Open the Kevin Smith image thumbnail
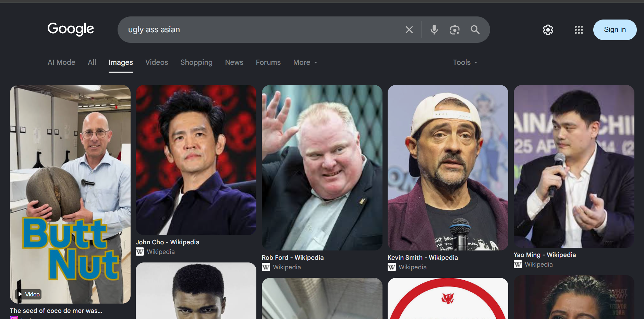 point(448,168)
